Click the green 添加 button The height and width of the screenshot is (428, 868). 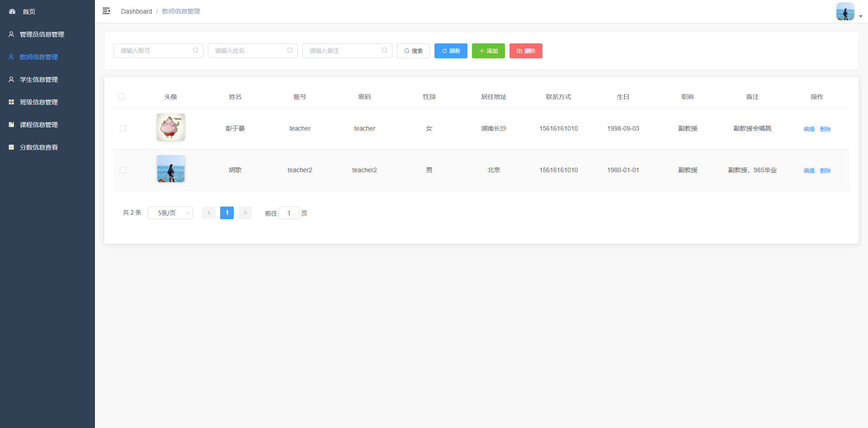tap(488, 51)
